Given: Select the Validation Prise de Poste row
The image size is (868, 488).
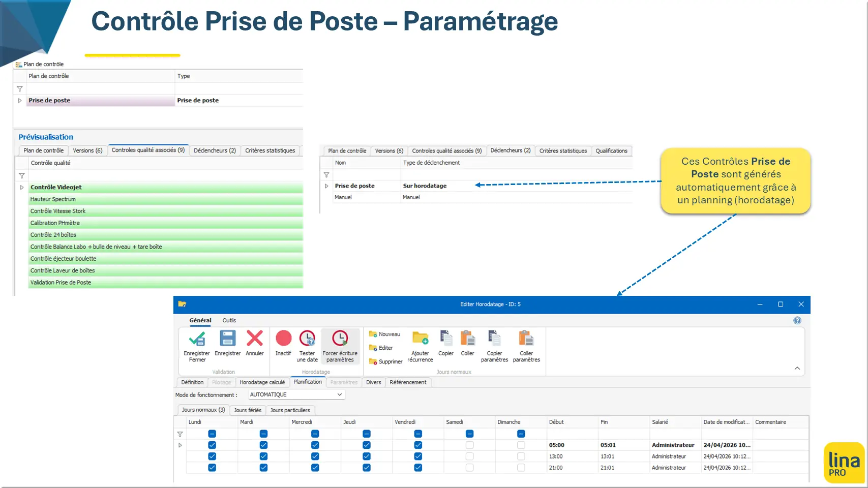Looking at the screenshot, I should (x=166, y=283).
